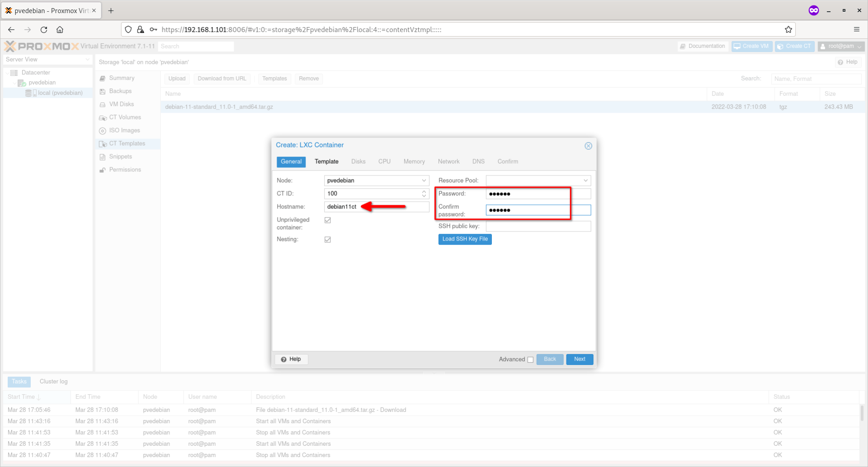The height and width of the screenshot is (467, 868).
Task: Open the Summary panel for local storage
Action: [121, 78]
